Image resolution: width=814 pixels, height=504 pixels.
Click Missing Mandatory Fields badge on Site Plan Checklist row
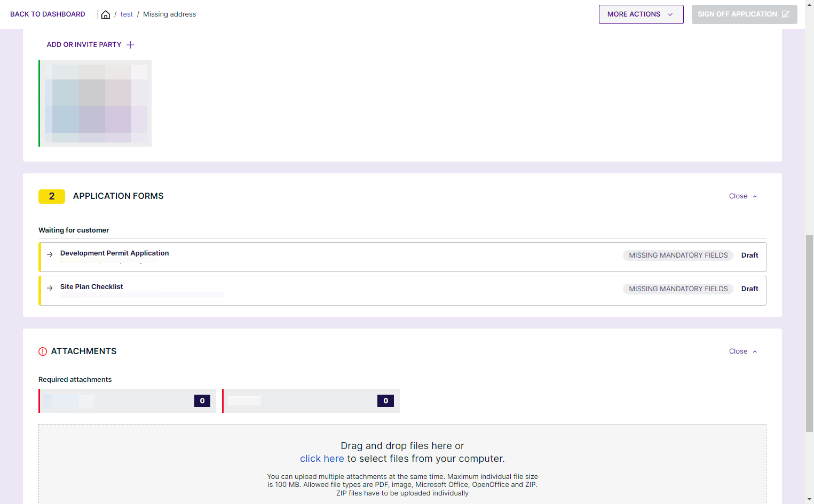678,289
